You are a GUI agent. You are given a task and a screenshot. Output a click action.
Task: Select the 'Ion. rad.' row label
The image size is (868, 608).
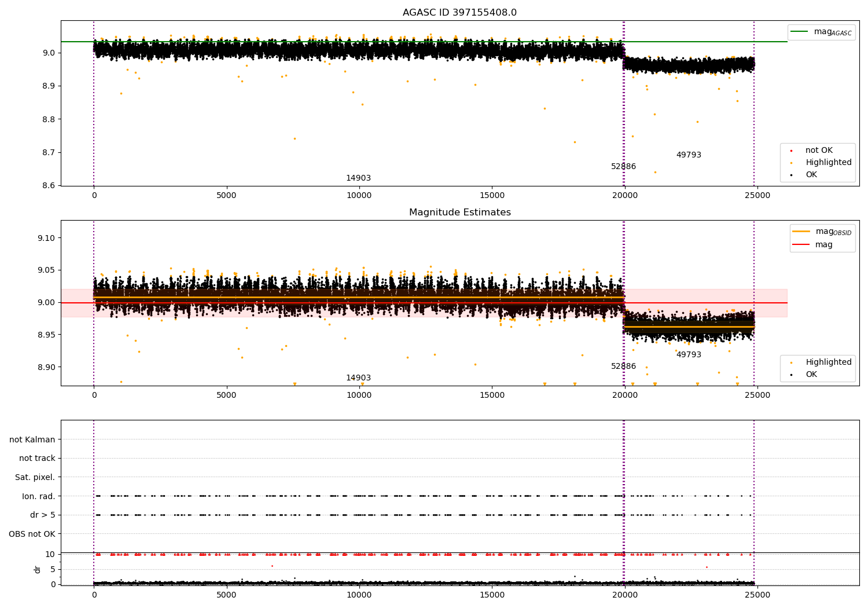(x=39, y=496)
